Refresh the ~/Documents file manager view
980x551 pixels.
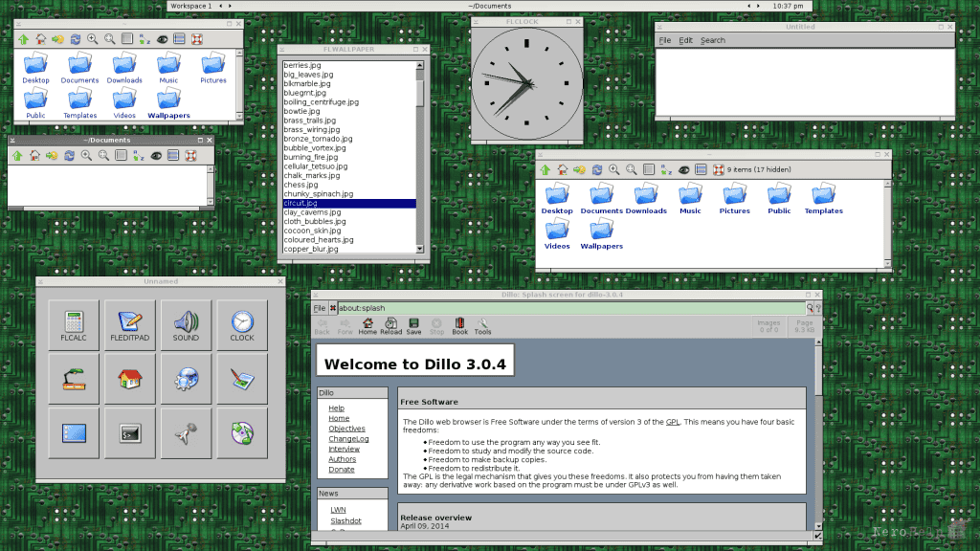tap(69, 156)
